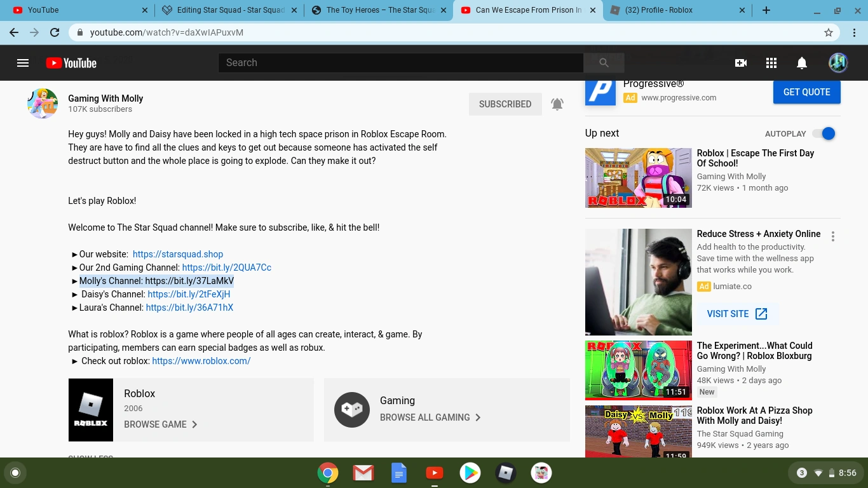Screen dimensions: 868x488
Task: Open Play Store from the shelf
Action: [x=470, y=473]
